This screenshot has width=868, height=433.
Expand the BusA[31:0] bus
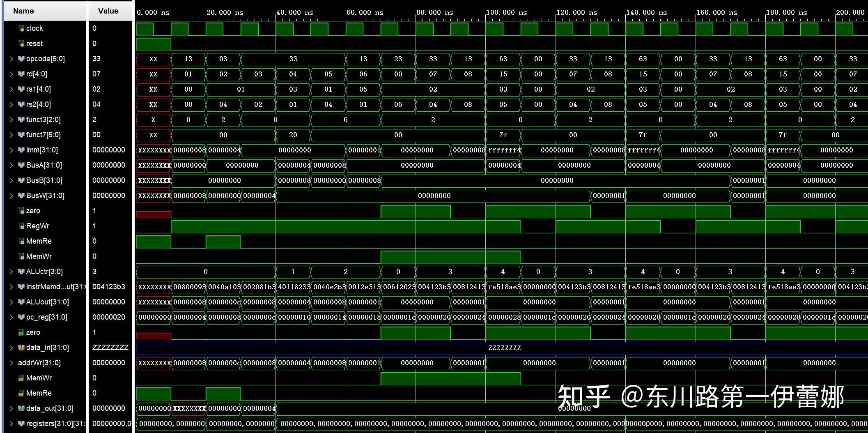(x=11, y=165)
